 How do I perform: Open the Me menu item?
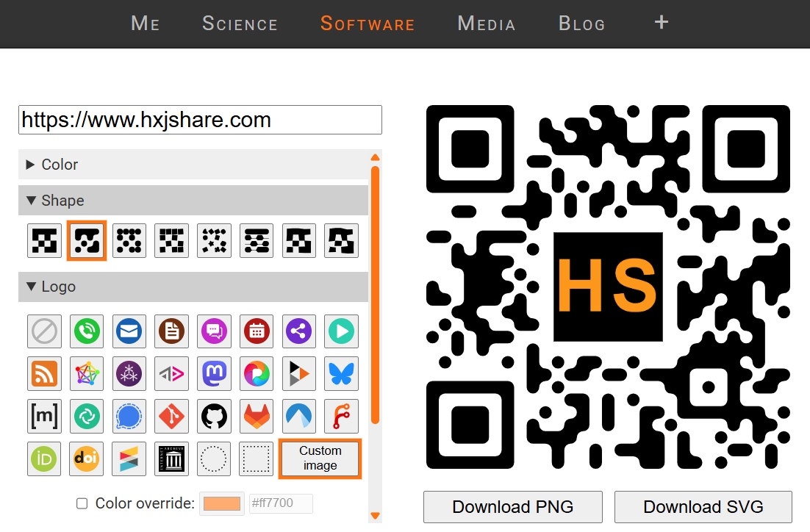(x=145, y=24)
